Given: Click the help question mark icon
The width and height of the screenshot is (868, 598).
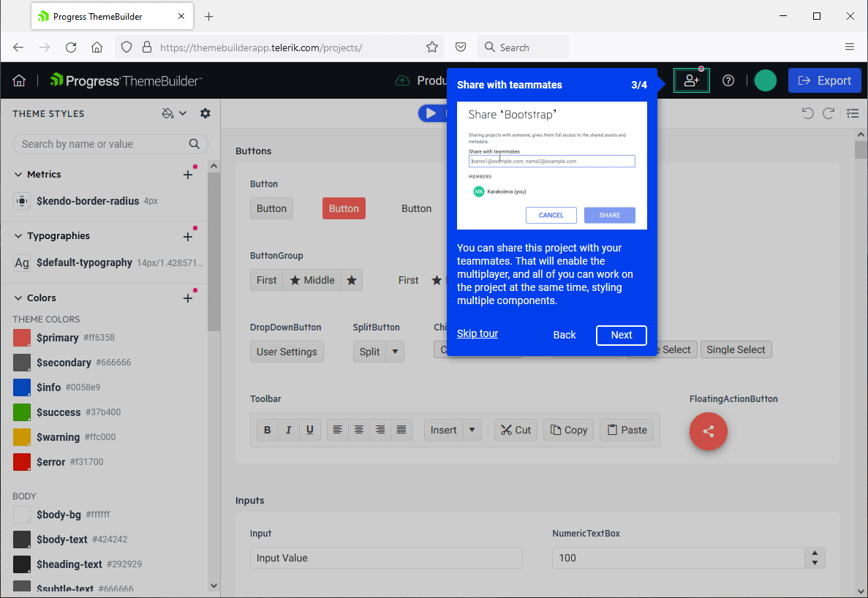Looking at the screenshot, I should (x=728, y=80).
